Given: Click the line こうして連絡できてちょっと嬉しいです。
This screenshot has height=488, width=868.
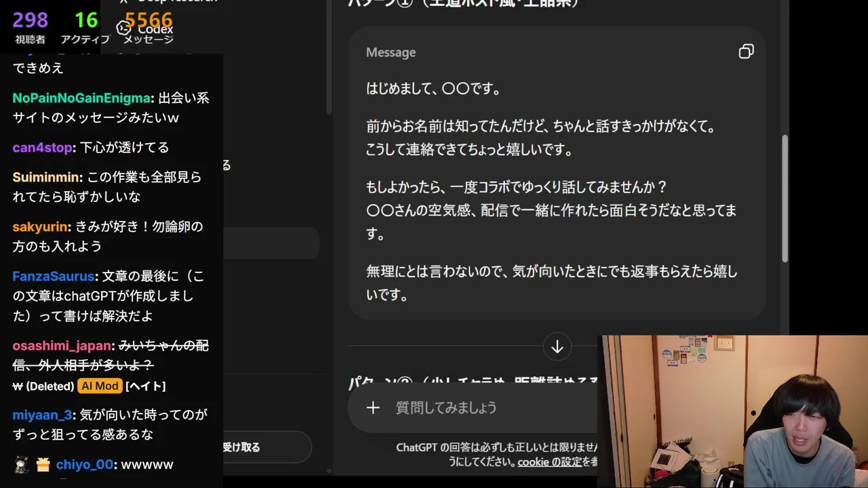Looking at the screenshot, I should [470, 150].
